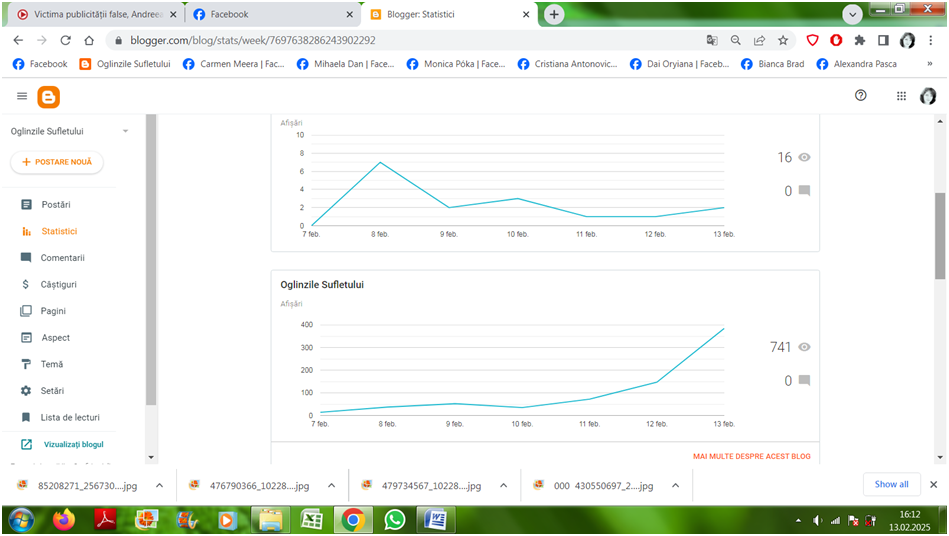Open the zoom magnifier in the address bar

pyautogui.click(x=735, y=40)
